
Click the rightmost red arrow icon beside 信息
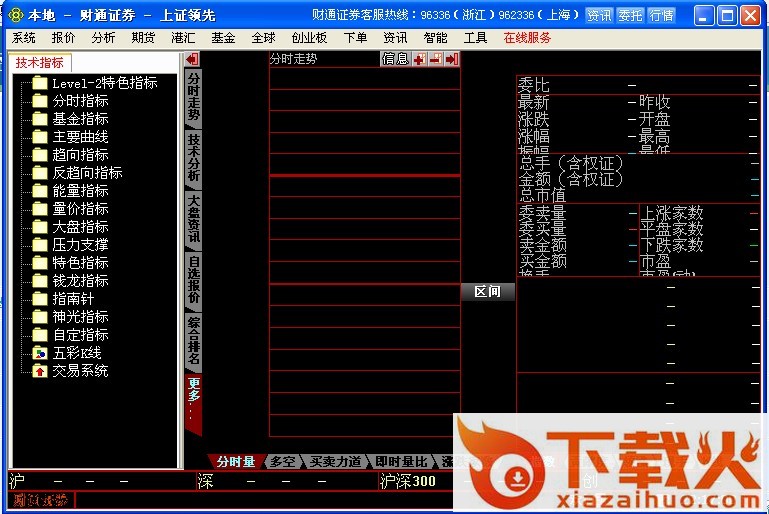coord(452,59)
